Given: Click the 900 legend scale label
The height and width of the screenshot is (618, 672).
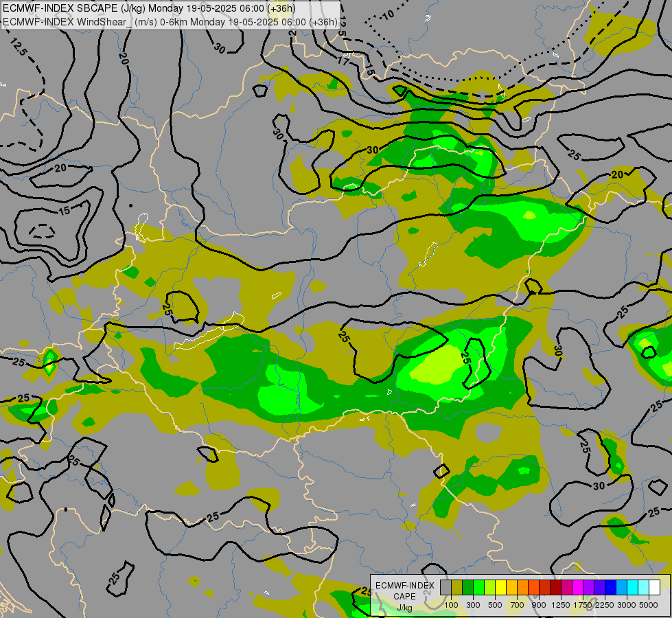Looking at the screenshot, I should click(539, 605).
